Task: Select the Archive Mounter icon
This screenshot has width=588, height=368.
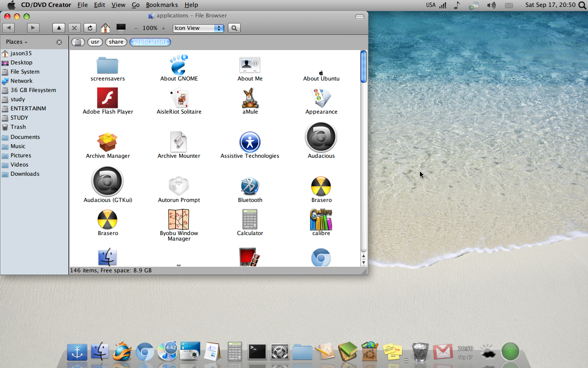Action: pyautogui.click(x=179, y=142)
